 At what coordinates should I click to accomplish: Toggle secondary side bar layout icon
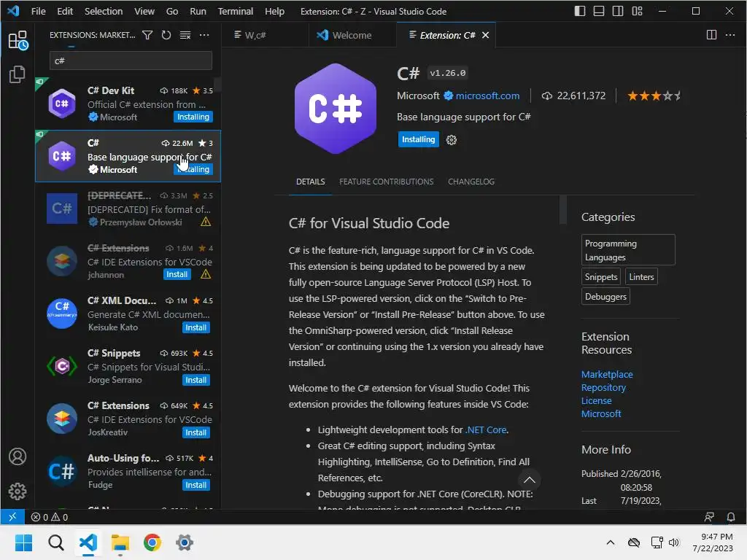618,11
